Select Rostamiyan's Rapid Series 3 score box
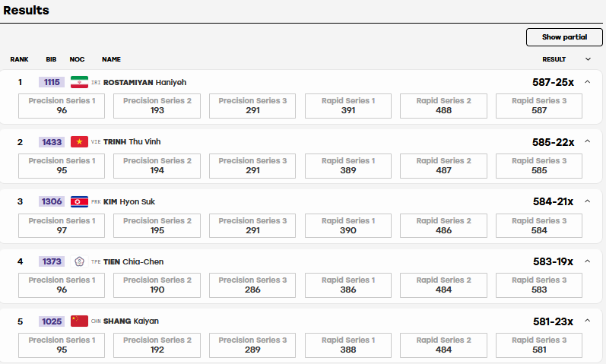 pyautogui.click(x=539, y=106)
